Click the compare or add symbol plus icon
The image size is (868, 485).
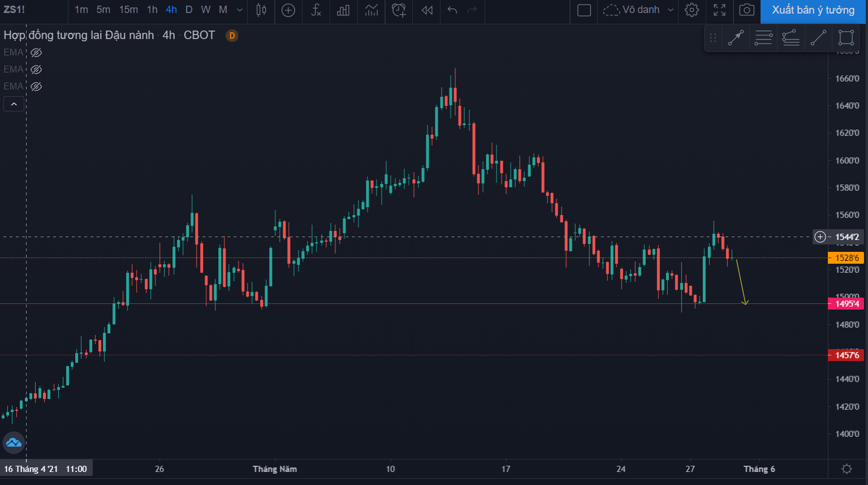tap(288, 10)
